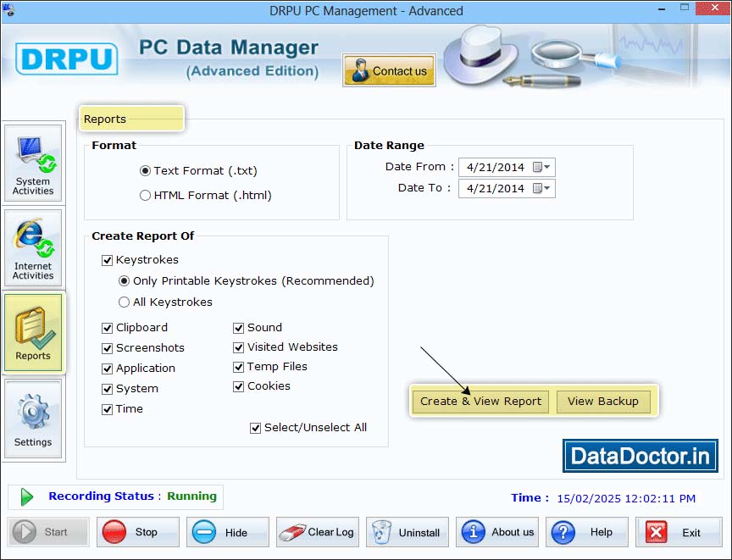Open the Settings panel
Image resolution: width=732 pixels, height=560 pixels.
click(33, 418)
